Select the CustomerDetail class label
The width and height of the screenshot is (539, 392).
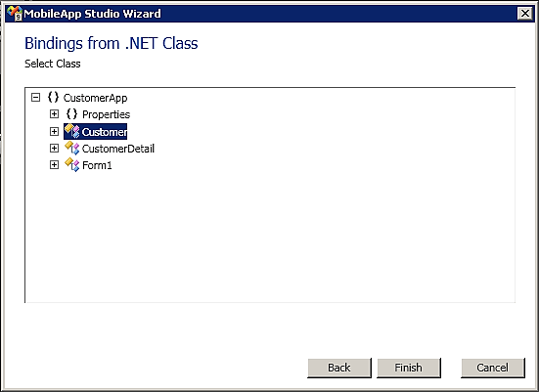(x=118, y=149)
